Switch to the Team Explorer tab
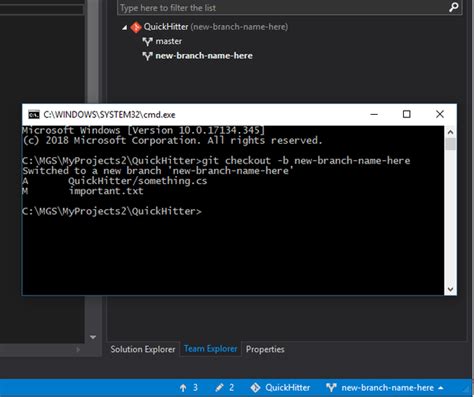The width and height of the screenshot is (474, 397). pos(210,349)
